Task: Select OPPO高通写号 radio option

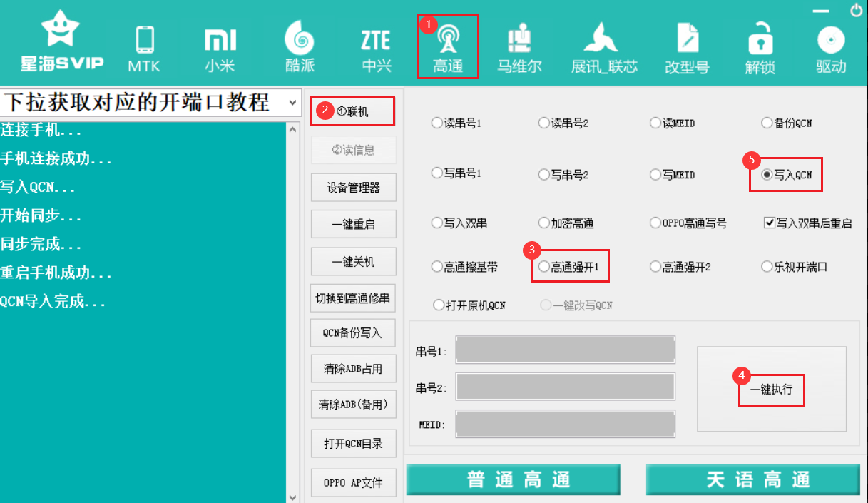Action: 688,223
